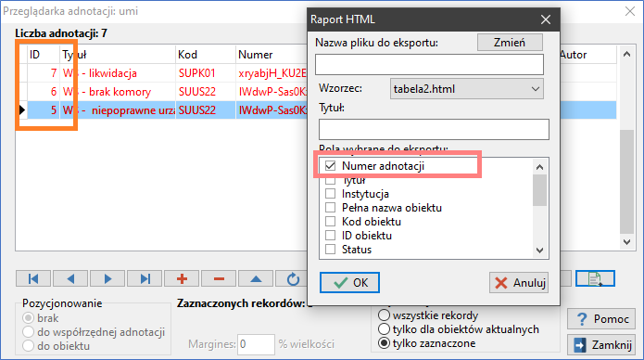644x360 pixels.
Task: Select row 6 brak komory annotation
Action: (x=118, y=91)
